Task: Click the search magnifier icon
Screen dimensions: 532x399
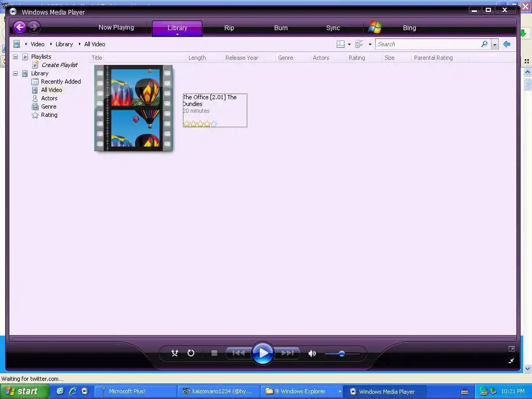Action: point(485,44)
